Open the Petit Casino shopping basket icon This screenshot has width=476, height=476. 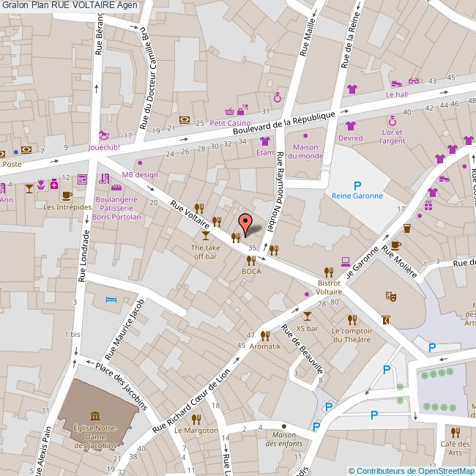[231, 111]
